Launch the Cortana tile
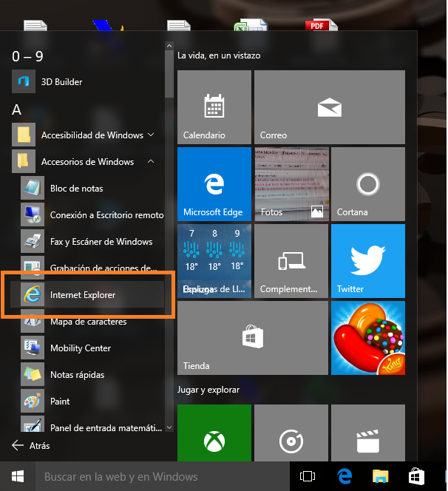The width and height of the screenshot is (448, 491). coord(367,184)
